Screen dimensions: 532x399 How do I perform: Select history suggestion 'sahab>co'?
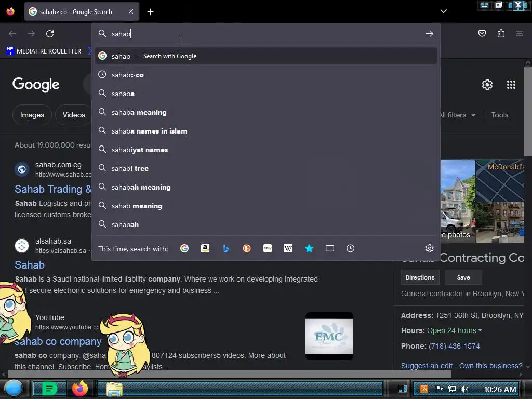266,75
